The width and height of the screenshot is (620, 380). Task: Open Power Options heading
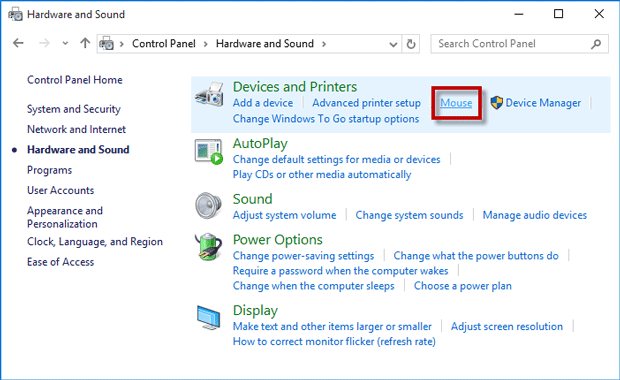click(x=278, y=240)
